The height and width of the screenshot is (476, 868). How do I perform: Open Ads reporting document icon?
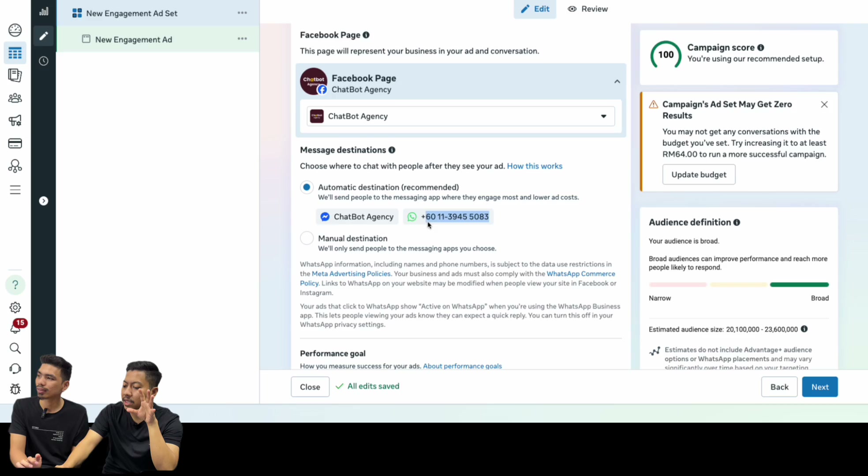(15, 75)
